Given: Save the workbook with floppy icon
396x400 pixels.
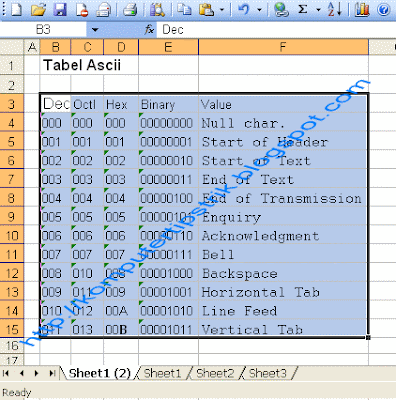Looking at the screenshot, I should coord(60,9).
